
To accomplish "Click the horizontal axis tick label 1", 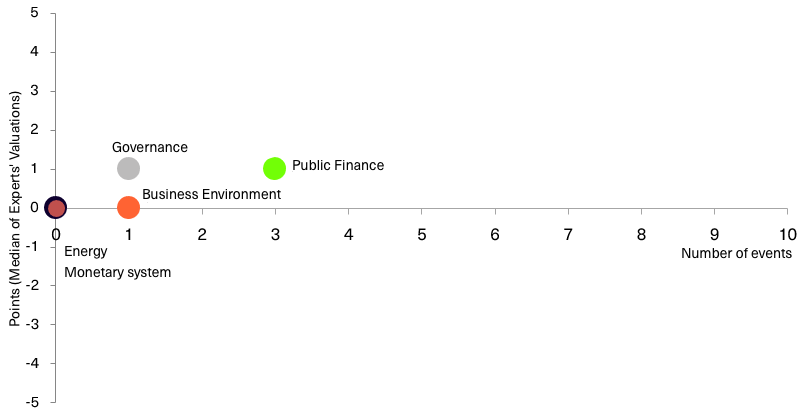I will click(129, 234).
